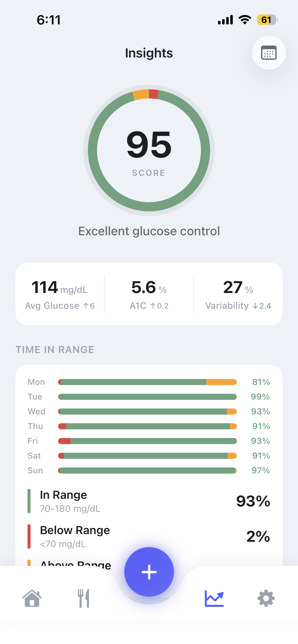Open the calendar date picker
The height and width of the screenshot is (644, 298).
(x=269, y=53)
